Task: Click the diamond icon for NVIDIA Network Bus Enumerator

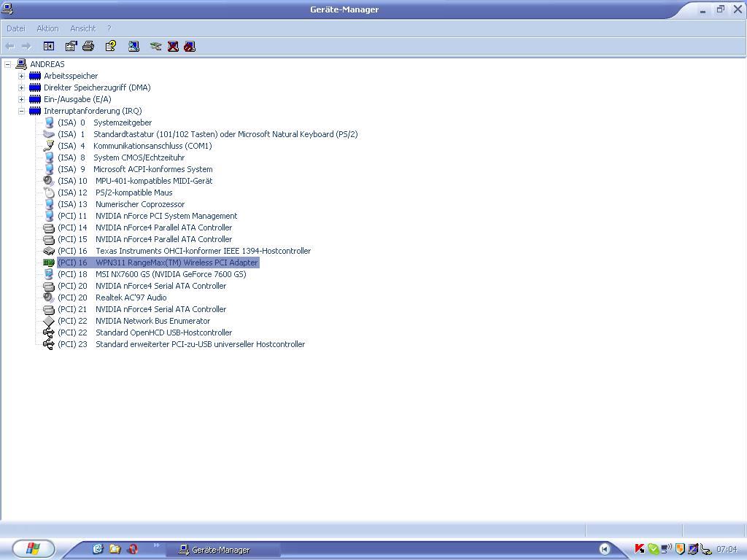Action: [x=49, y=321]
